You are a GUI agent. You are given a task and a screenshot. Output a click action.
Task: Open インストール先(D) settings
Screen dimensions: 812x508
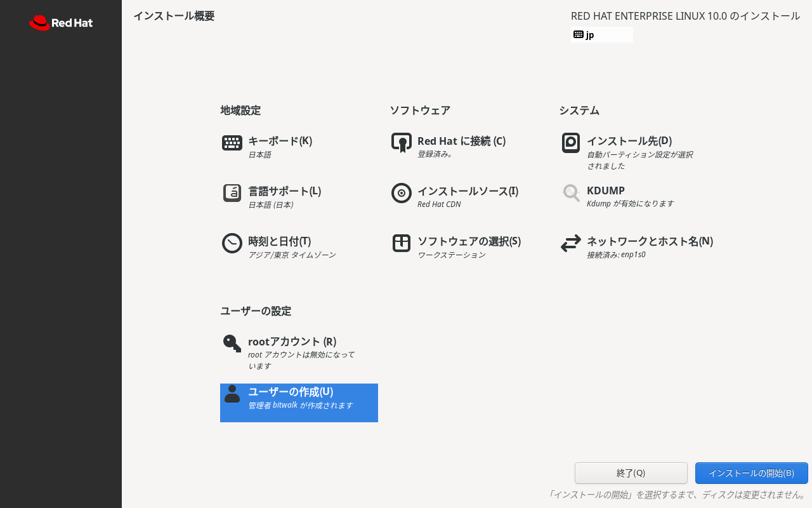(x=629, y=141)
